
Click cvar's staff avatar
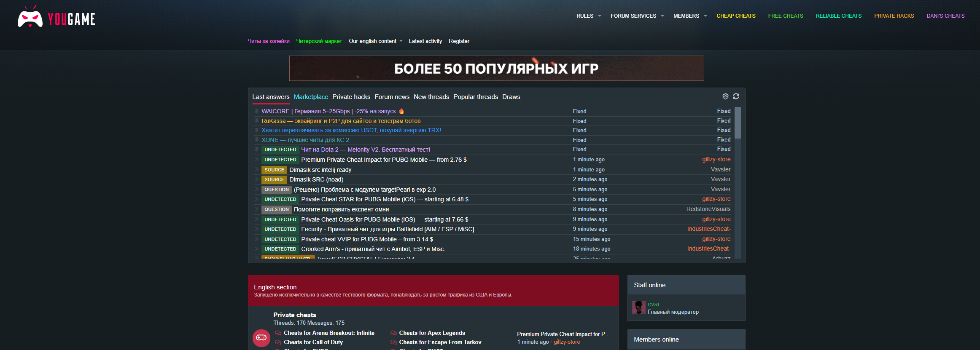click(x=639, y=307)
